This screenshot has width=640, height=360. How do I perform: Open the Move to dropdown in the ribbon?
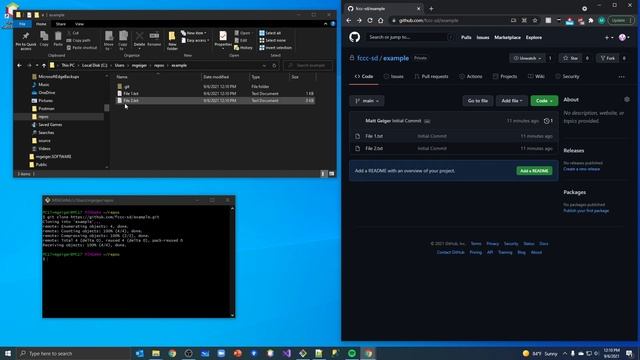tap(109, 40)
